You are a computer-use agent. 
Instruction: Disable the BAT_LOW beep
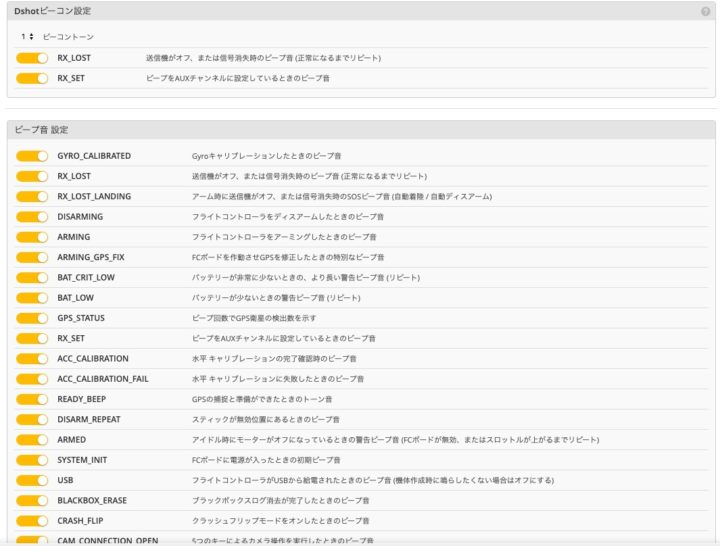pos(32,298)
